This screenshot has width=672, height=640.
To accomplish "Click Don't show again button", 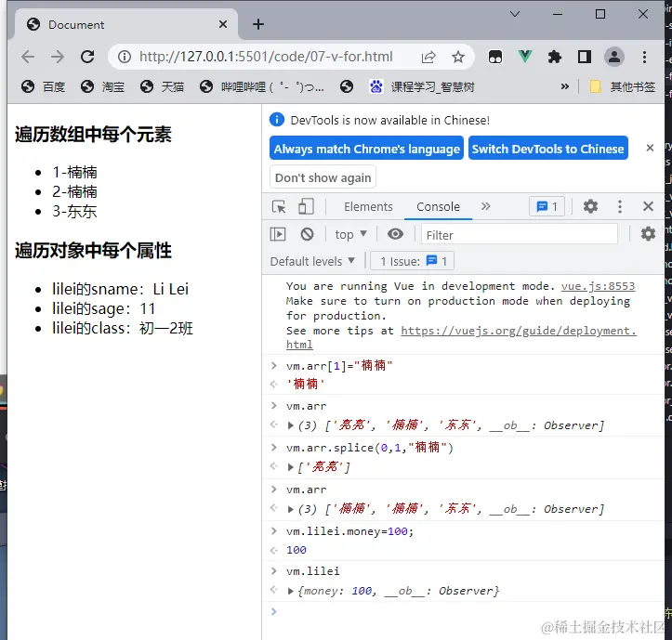I will [323, 176].
